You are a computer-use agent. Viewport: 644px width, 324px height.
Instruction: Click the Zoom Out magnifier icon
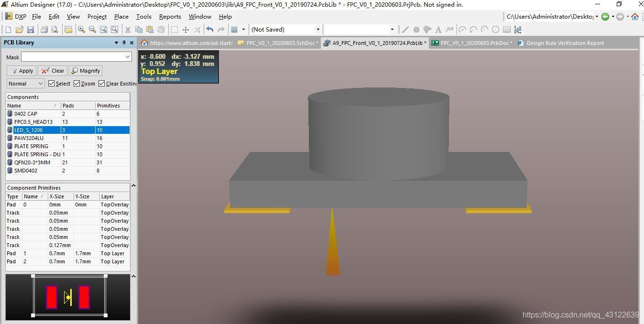(x=92, y=30)
